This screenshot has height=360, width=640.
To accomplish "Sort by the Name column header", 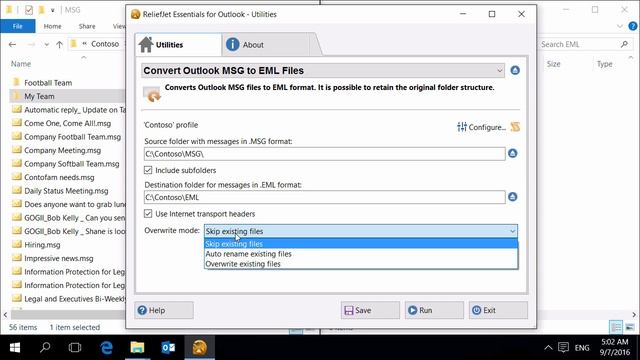I will tap(21, 64).
